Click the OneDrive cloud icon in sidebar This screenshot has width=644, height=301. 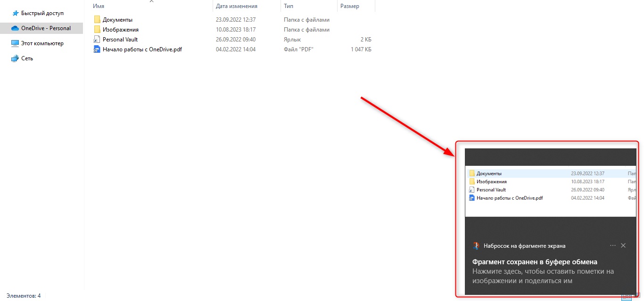click(x=15, y=28)
